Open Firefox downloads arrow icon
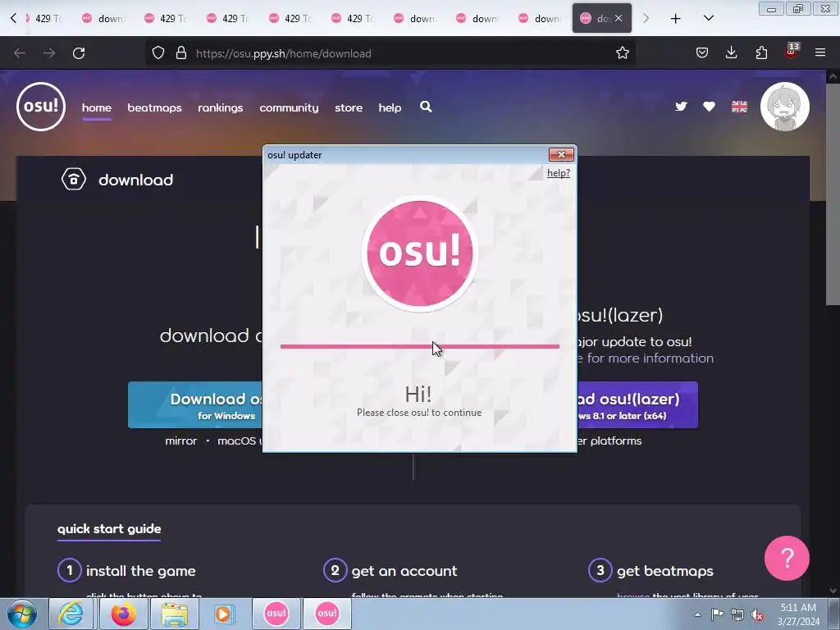The height and width of the screenshot is (630, 840). [731, 52]
